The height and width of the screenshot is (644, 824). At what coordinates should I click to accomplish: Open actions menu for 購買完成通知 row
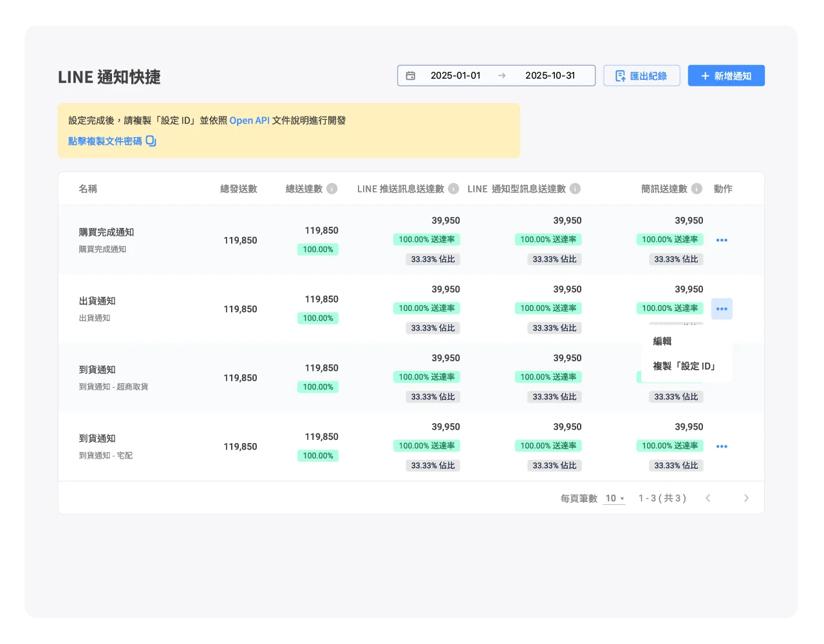[722, 240]
